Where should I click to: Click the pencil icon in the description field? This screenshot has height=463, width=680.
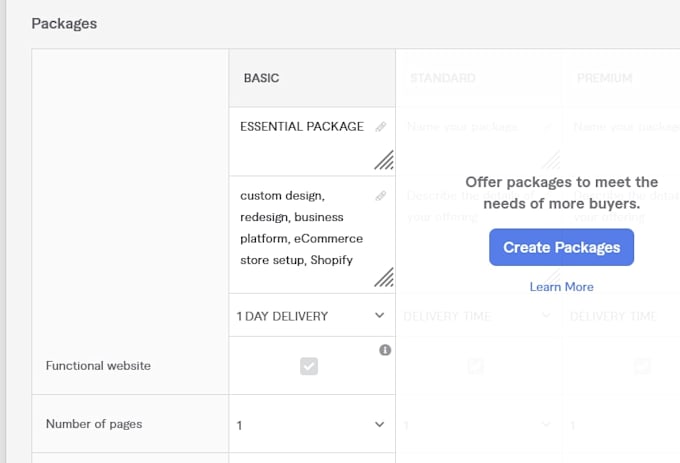coord(381,196)
